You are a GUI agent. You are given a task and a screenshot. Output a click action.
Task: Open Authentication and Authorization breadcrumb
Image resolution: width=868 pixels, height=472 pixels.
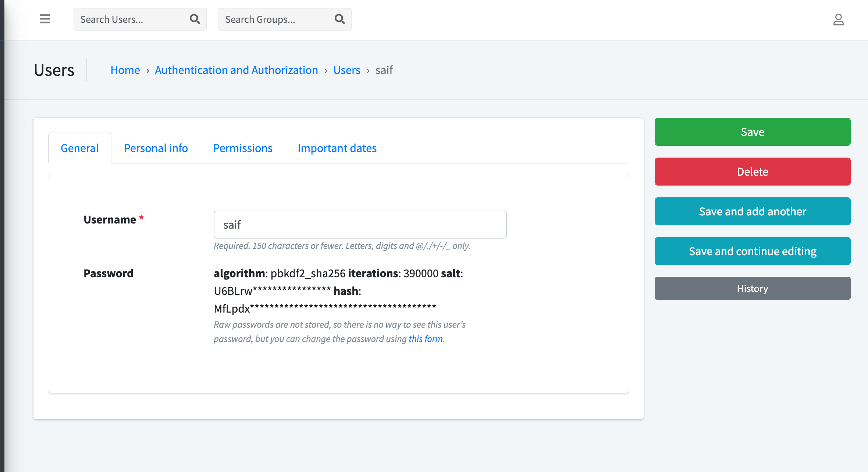[236, 70]
